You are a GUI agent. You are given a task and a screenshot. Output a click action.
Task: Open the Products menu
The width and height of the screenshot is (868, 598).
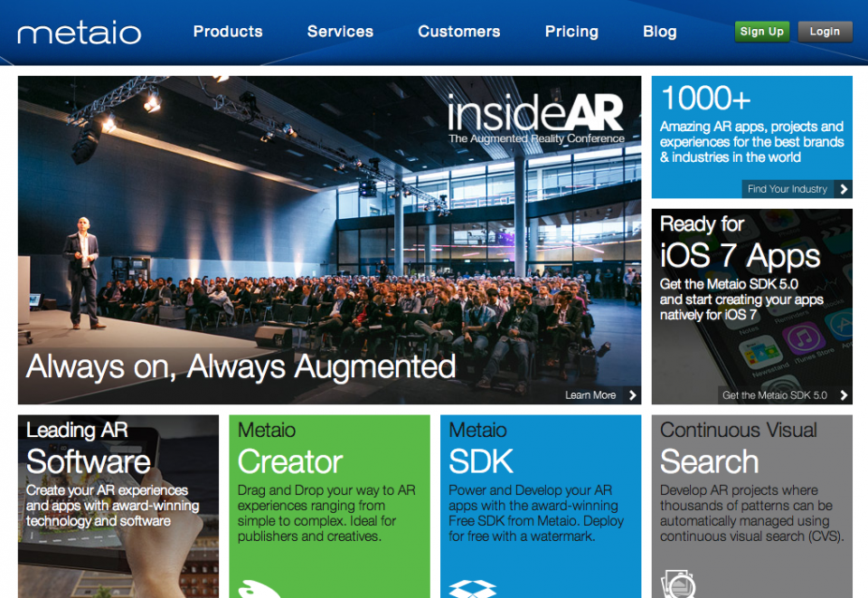[228, 32]
